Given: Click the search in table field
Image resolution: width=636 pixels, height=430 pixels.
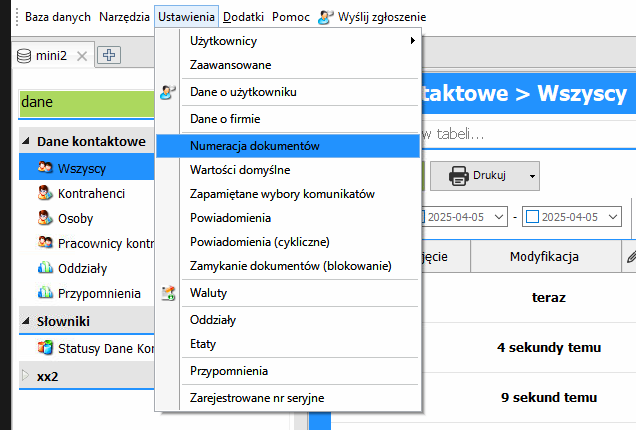Looking at the screenshot, I should pyautogui.click(x=529, y=134).
